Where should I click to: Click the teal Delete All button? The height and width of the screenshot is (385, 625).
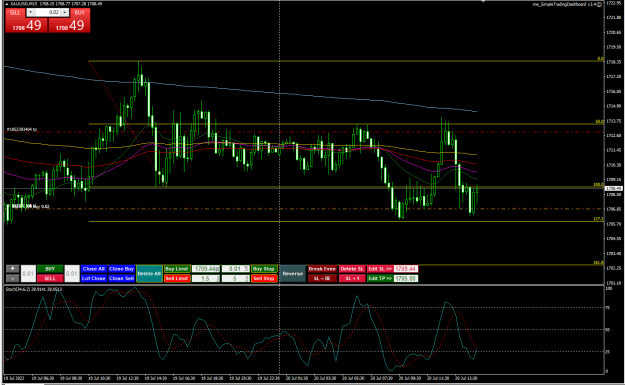tap(149, 274)
